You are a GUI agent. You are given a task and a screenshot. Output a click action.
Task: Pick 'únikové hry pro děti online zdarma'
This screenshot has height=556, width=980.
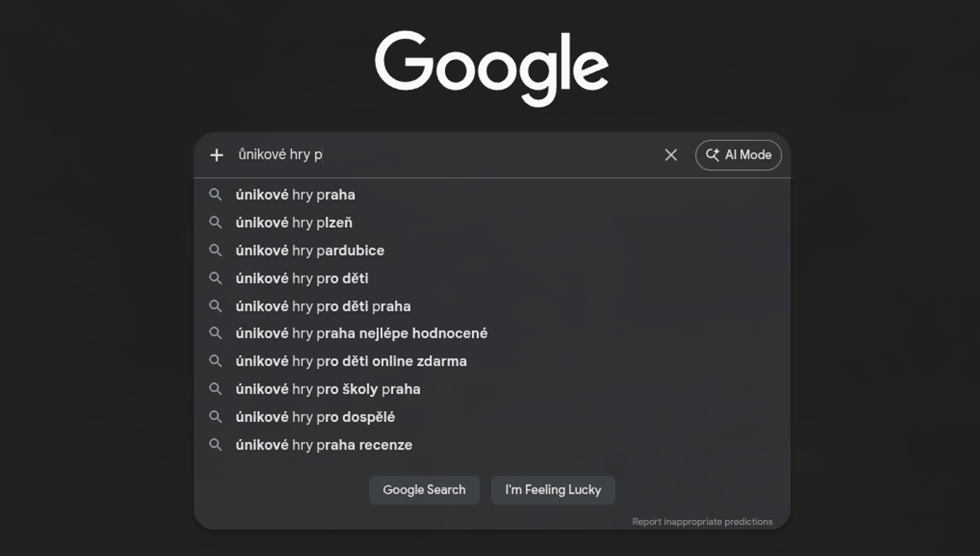(351, 361)
